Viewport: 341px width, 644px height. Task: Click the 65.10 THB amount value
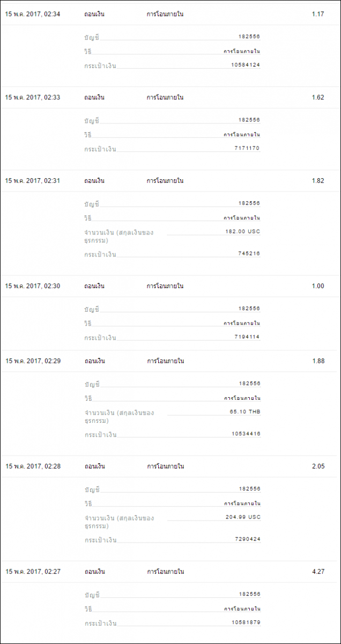[244, 412]
